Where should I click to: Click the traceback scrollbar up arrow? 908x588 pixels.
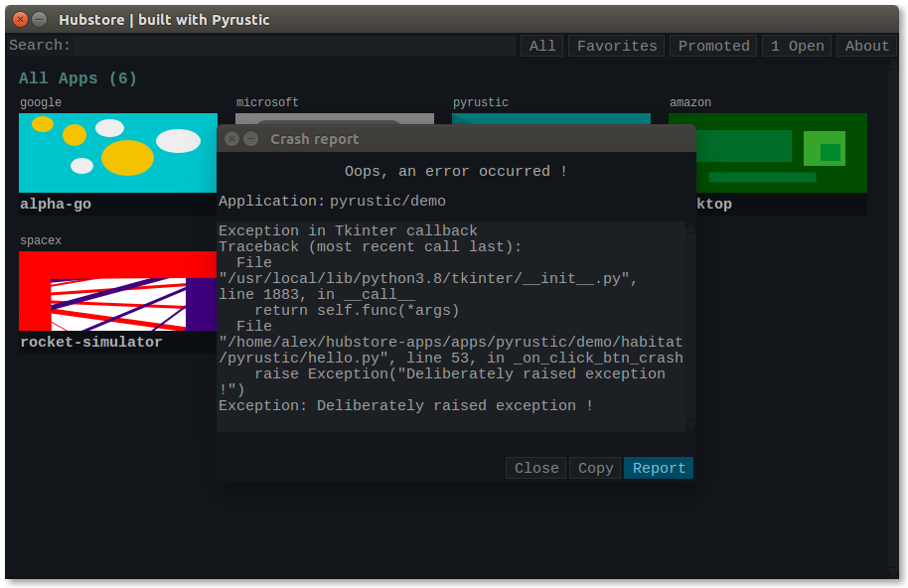click(690, 227)
